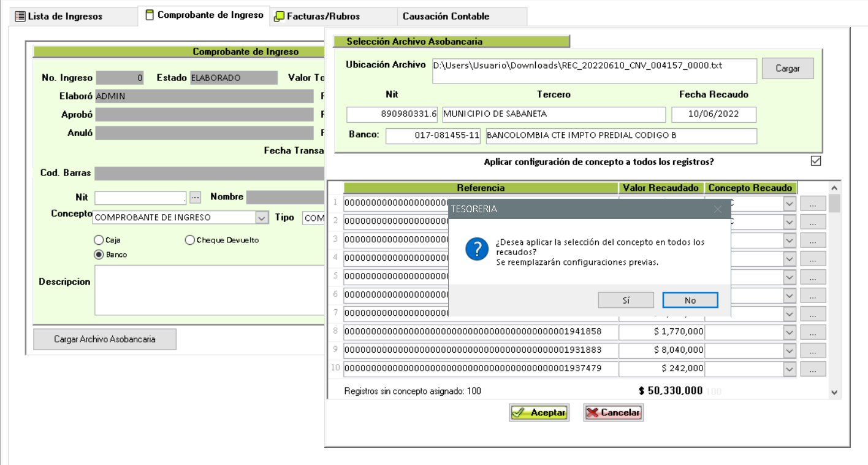This screenshot has width=868, height=465.
Task: Click the Cancelar red X button
Action: 613,413
